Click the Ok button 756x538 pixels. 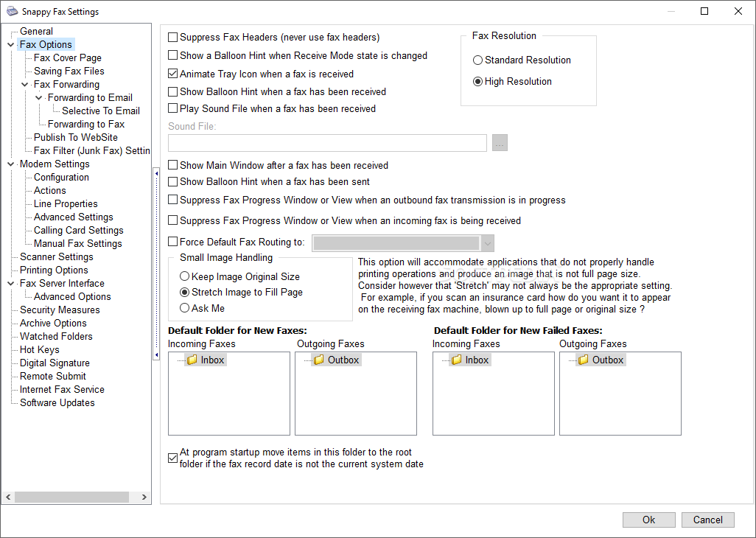pyautogui.click(x=649, y=520)
